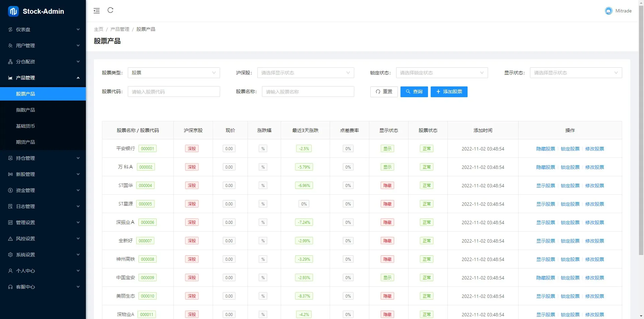Viewport: 644px width, 319px height.
Task: Click the vertical page scrollbar
Action: [641, 134]
